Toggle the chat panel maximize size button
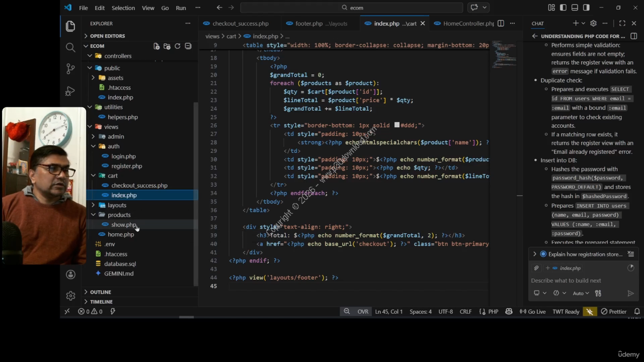Screen dimensions: 644x362 coord(622,23)
